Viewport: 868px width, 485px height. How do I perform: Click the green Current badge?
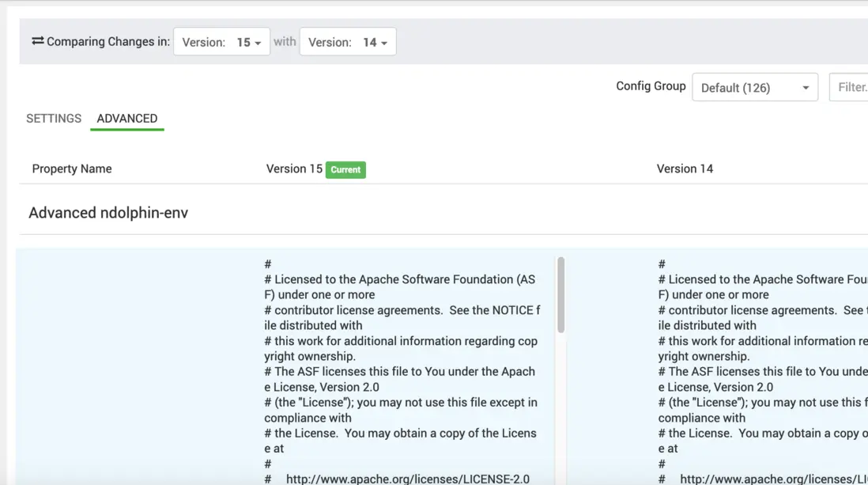pos(345,169)
